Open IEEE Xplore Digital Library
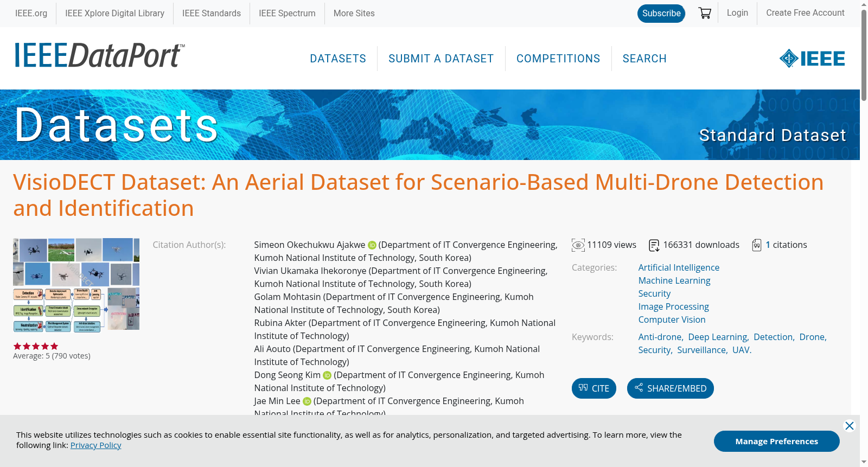This screenshot has width=868, height=467. (114, 13)
